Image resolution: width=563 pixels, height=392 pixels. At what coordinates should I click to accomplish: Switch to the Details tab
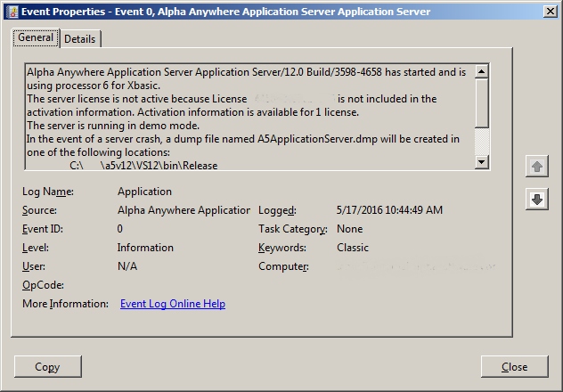click(x=80, y=38)
